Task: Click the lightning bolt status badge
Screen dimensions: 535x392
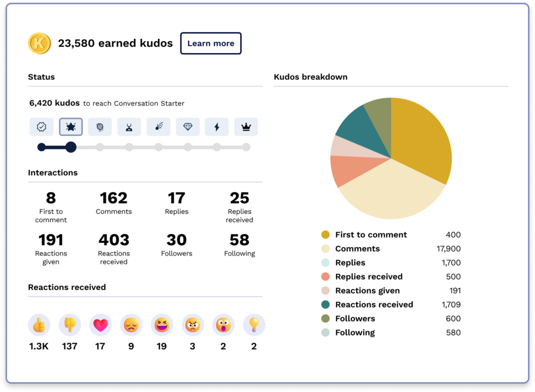Action: point(217,126)
